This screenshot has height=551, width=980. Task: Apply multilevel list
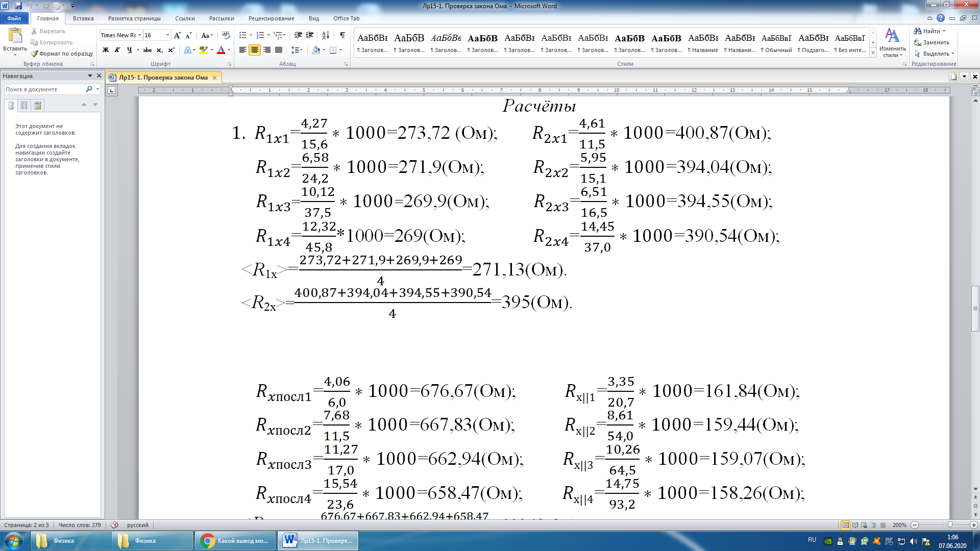coord(278,35)
